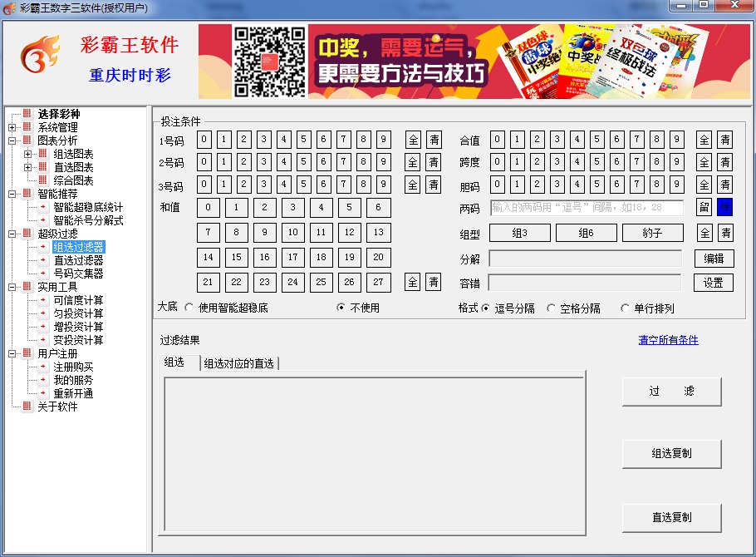Click the 两码 input field
The image size is (756, 557).
click(x=586, y=208)
